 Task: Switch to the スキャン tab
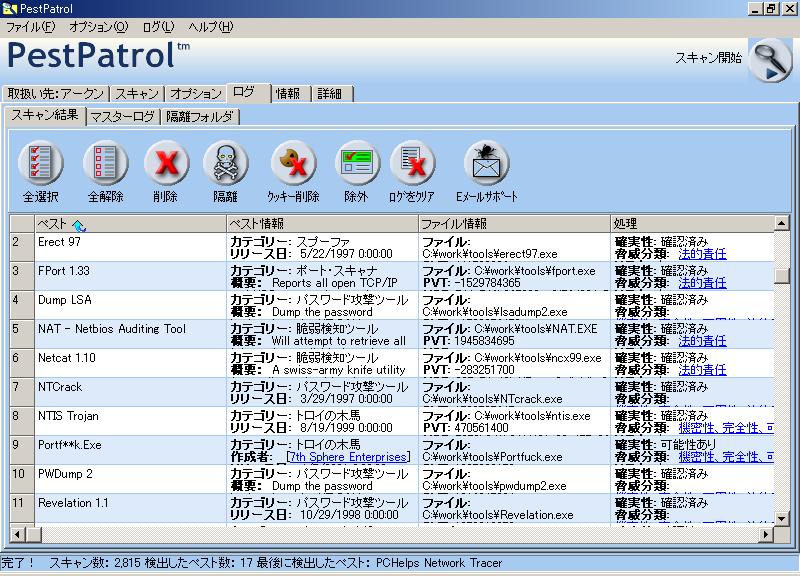pos(137,93)
